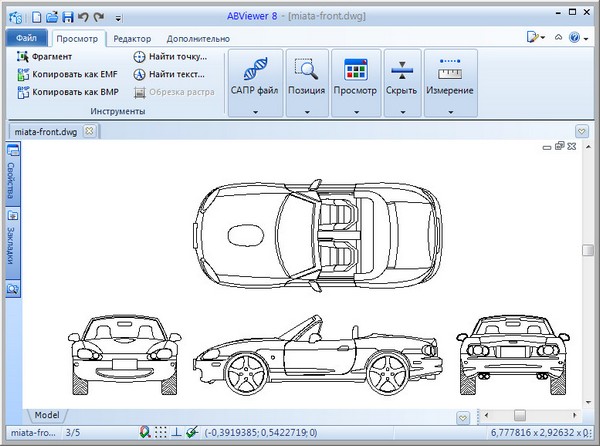Click the Скрыть ribbon icon
The height and width of the screenshot is (446, 600).
tap(401, 70)
